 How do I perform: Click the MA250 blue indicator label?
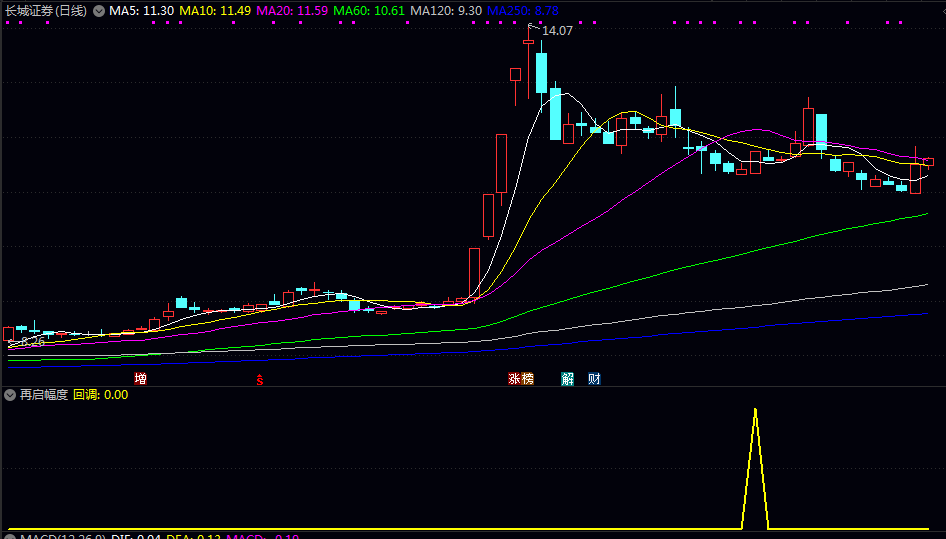click(523, 10)
